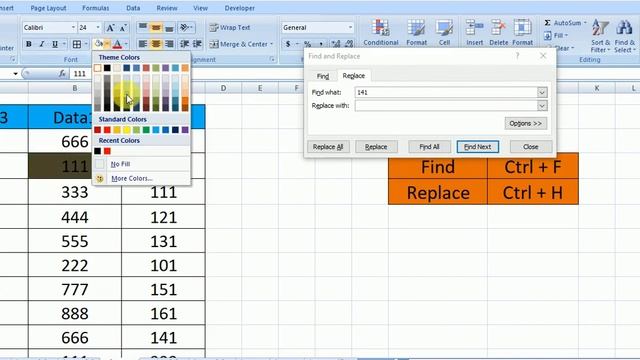Image resolution: width=640 pixels, height=360 pixels.
Task: Apply Bottom Align to cell
Action: (x=169, y=27)
